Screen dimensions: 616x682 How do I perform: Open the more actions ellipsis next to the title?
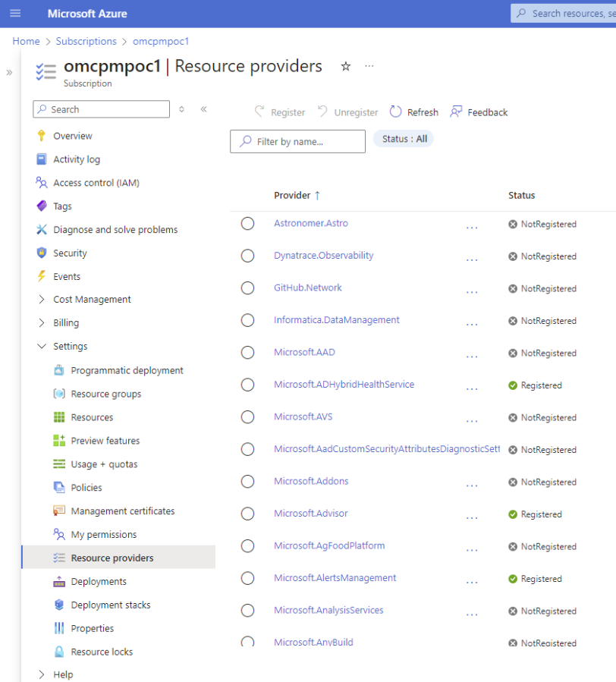pyautogui.click(x=369, y=67)
